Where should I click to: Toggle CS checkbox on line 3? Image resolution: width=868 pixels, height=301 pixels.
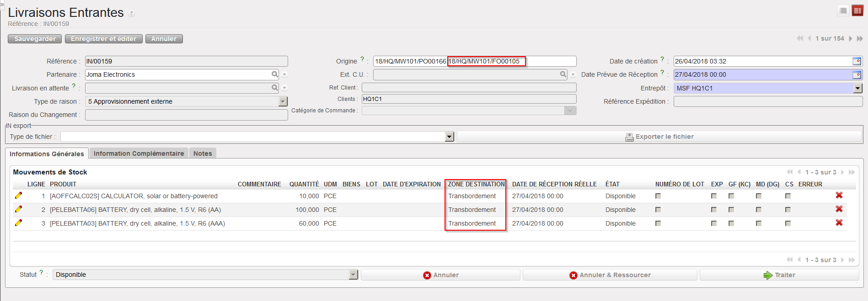click(x=788, y=223)
